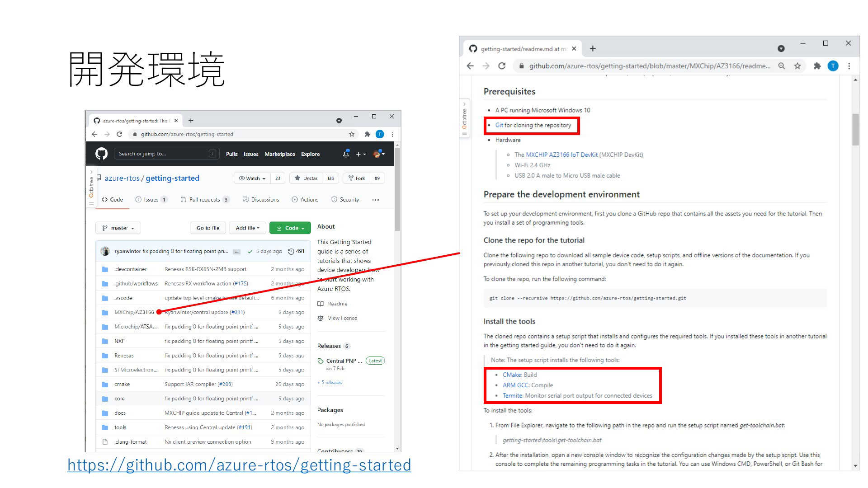Click the CMake link in tools list
Screen dimensions: 868x488
click(x=512, y=375)
